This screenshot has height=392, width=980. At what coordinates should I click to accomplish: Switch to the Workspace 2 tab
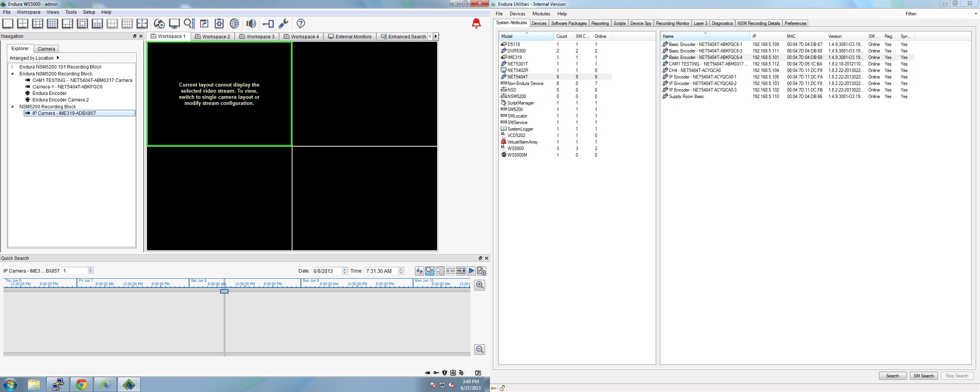[x=213, y=37]
